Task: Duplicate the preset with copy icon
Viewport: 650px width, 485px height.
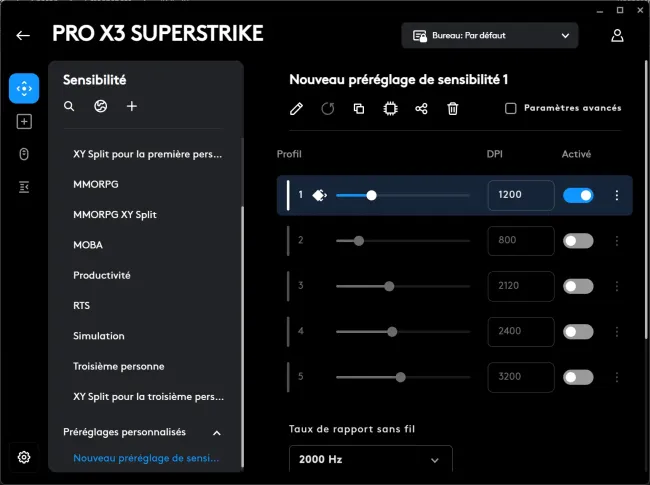Action: (x=359, y=109)
